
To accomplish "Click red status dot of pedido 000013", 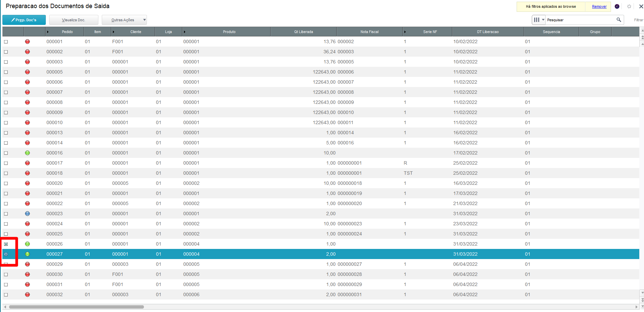I will click(x=27, y=133).
